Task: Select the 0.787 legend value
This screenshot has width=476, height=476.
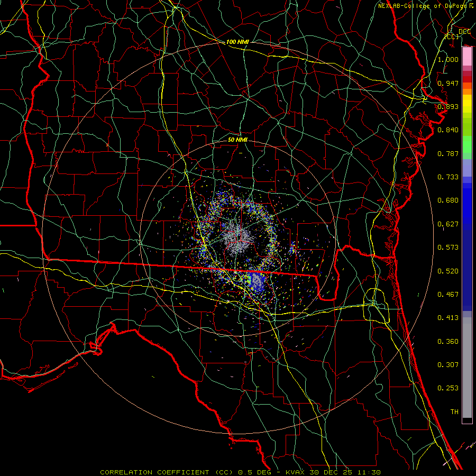Action: tap(448, 153)
